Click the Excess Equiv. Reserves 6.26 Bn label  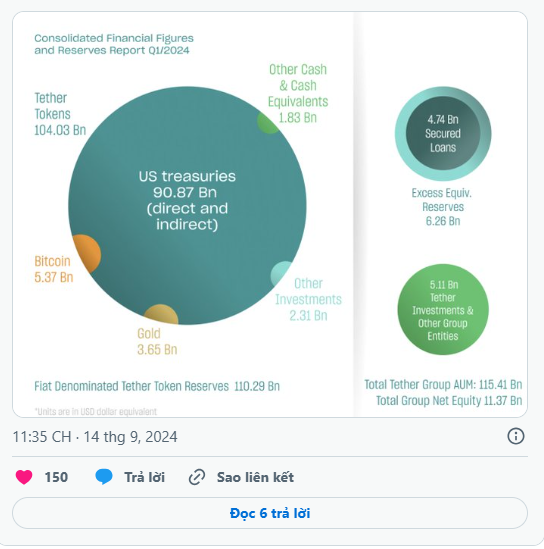[442, 207]
